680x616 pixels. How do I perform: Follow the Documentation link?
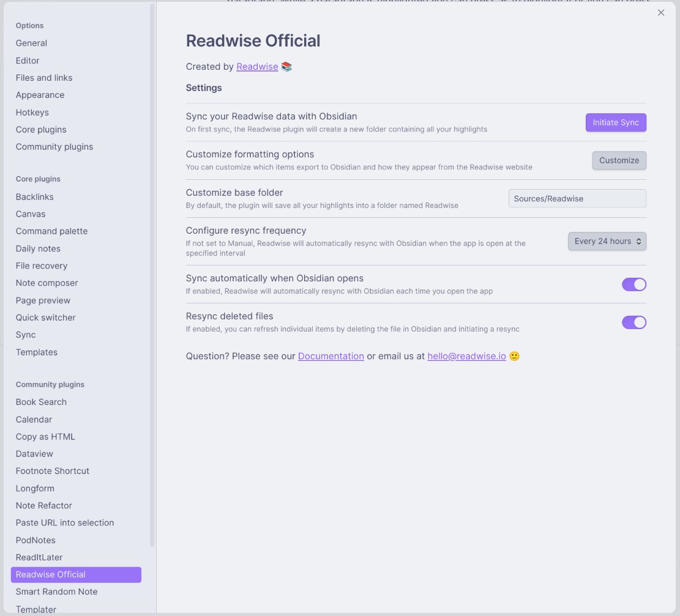click(331, 356)
